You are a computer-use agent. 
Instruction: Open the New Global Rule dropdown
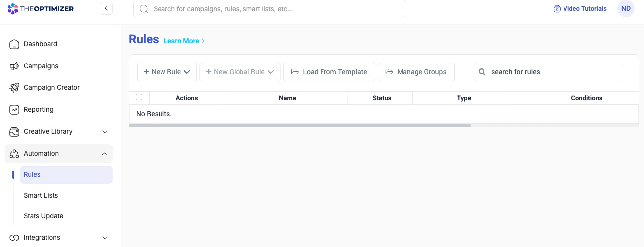[x=240, y=72]
